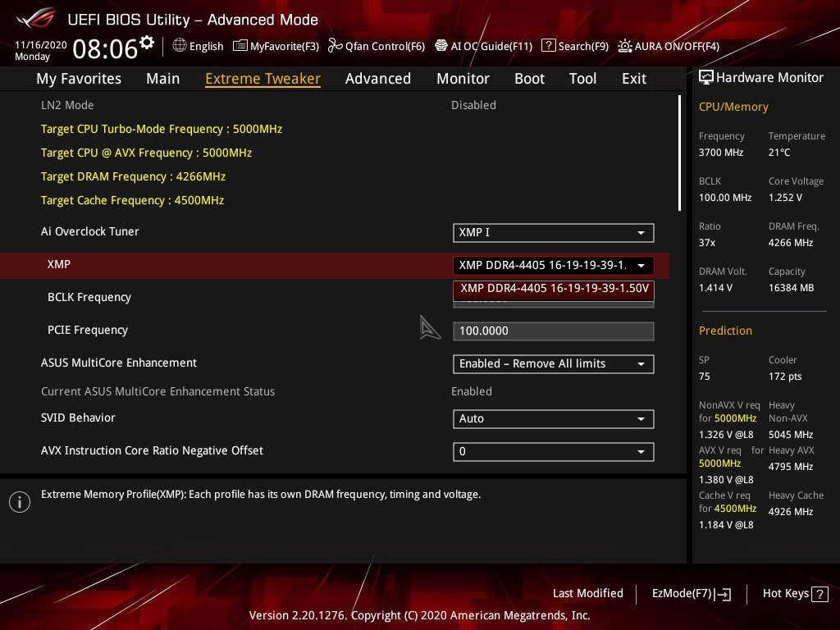Click the EzMode(F7) exit arrow icon

tap(723, 594)
